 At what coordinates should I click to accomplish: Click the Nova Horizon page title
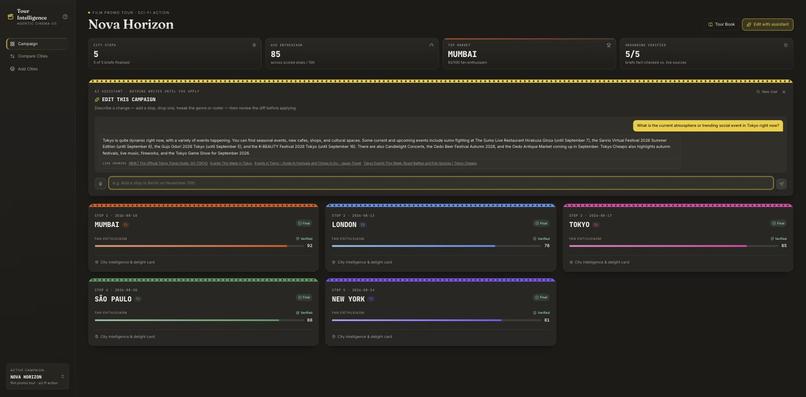(x=131, y=24)
